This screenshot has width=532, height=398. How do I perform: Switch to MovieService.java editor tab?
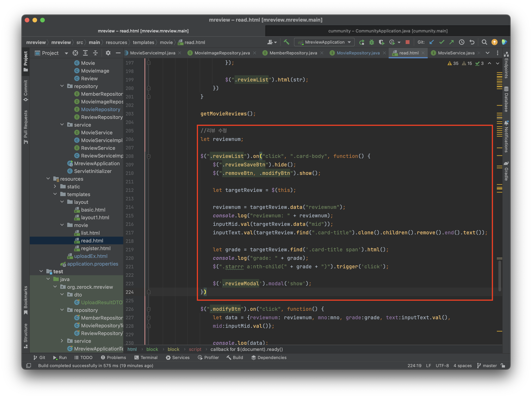(456, 53)
